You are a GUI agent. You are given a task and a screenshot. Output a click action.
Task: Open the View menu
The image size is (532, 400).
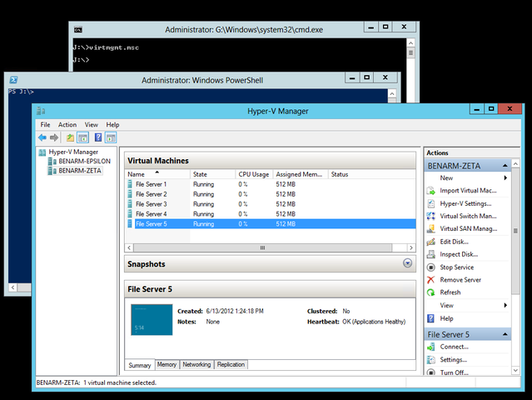(92, 125)
